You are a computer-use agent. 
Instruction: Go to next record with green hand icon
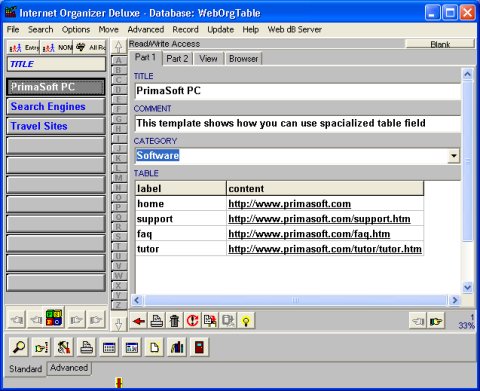436,321
